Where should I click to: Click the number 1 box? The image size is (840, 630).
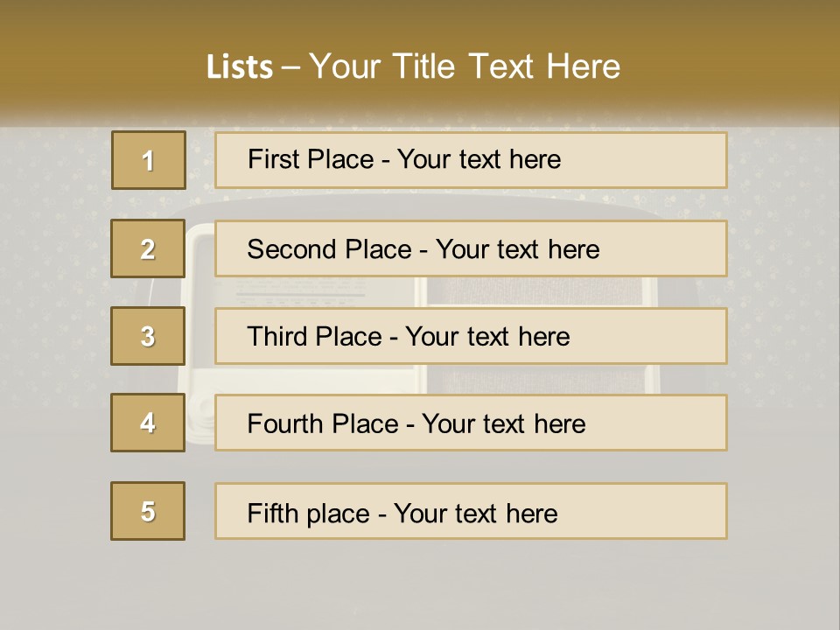(x=148, y=160)
